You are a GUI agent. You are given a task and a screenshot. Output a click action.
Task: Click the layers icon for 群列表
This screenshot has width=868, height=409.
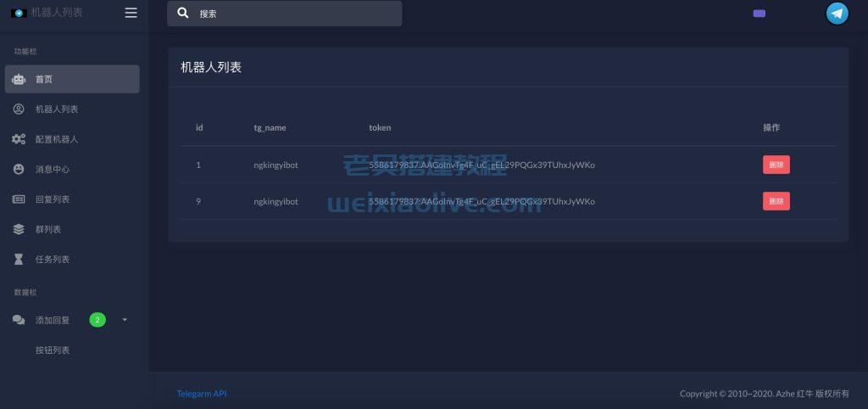point(19,229)
